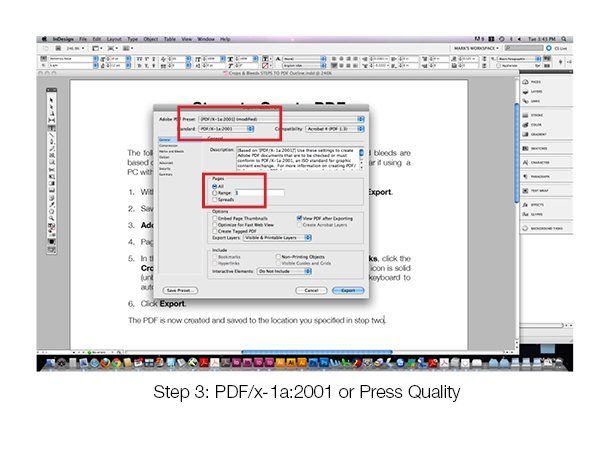
Task: Check Non-Printing Objects
Action: click(x=278, y=257)
